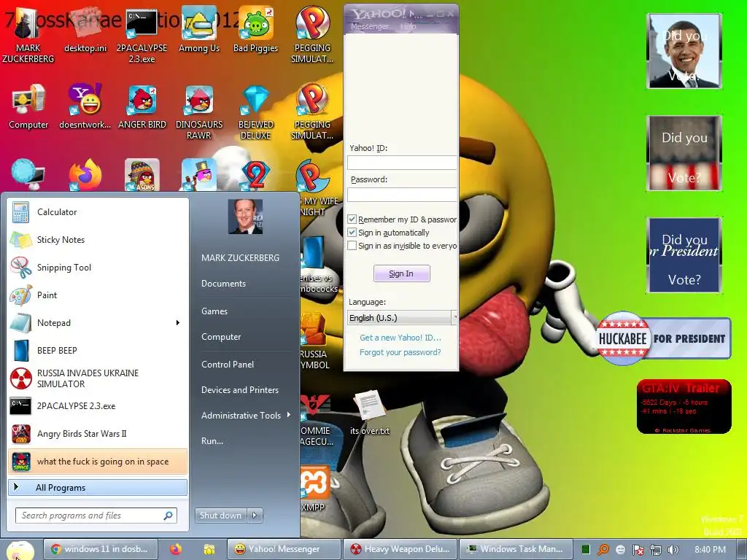
Task: Launch Paint from the Start menu
Action: click(98, 295)
